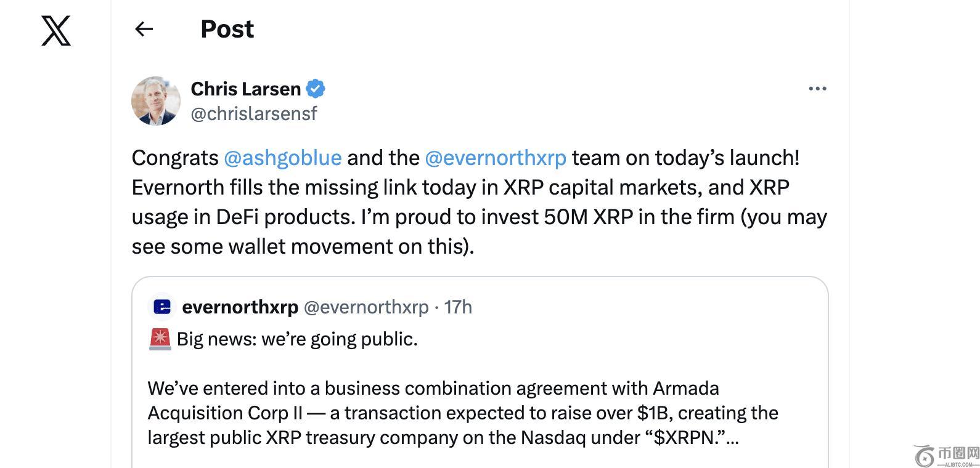The height and width of the screenshot is (468, 980).
Task: Click the gray @evernorthxrp handle in quote
Action: (366, 307)
